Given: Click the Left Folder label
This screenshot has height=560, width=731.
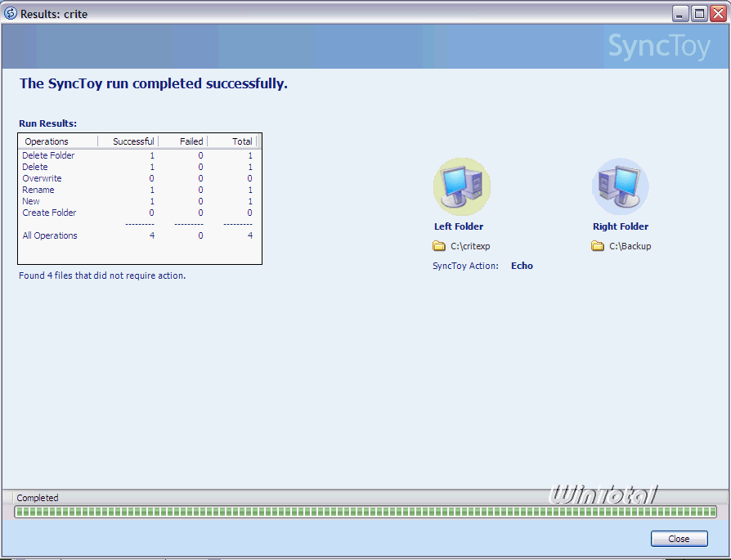Looking at the screenshot, I should [459, 226].
